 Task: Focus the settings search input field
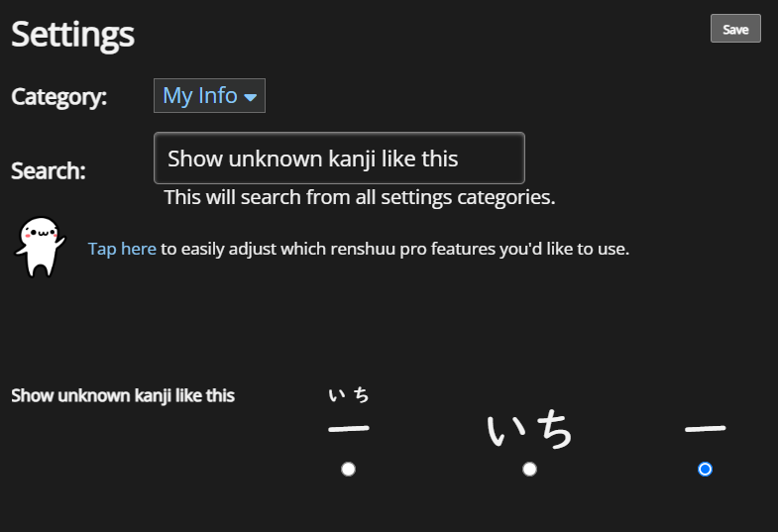(x=339, y=159)
